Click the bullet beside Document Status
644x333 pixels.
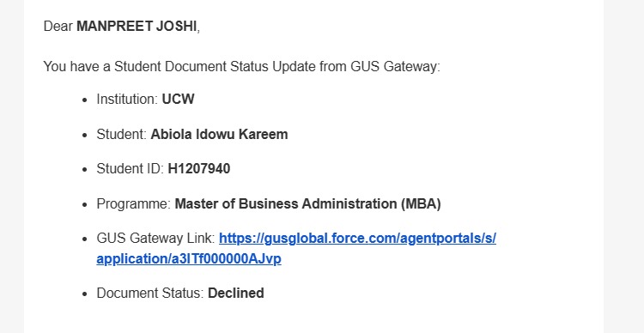[85, 294]
